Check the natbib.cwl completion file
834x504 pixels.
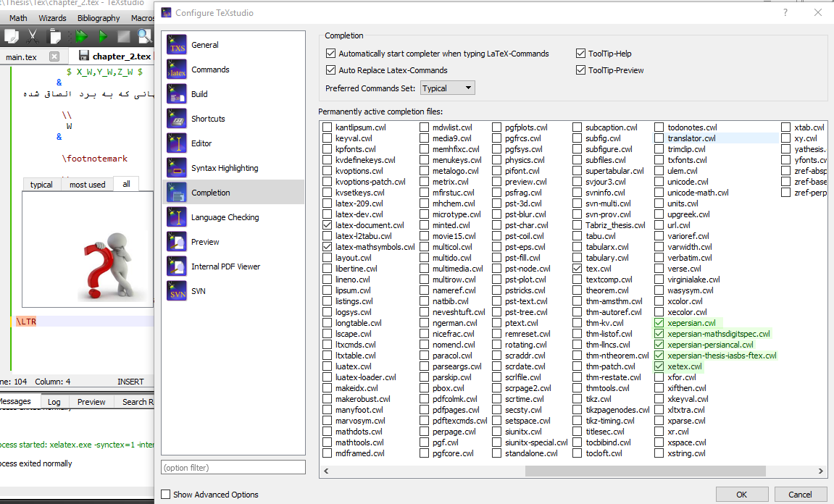click(424, 301)
